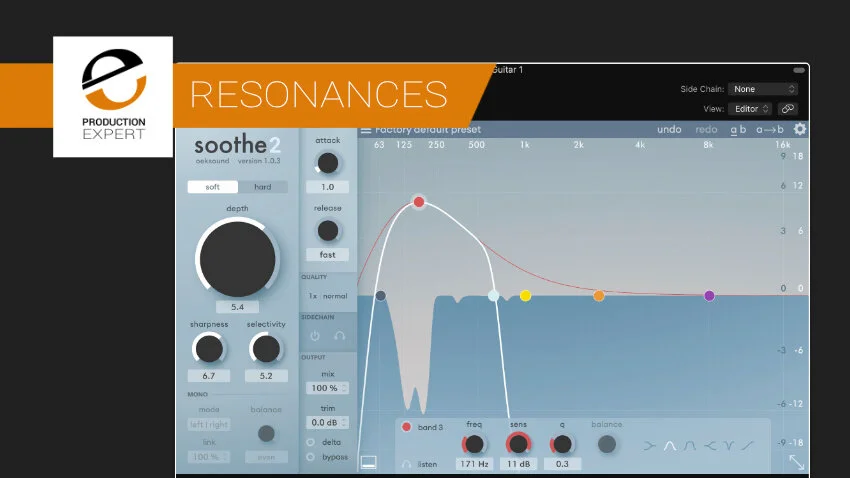Click the yellow band node on graph
This screenshot has width=850, height=478.
click(525, 295)
